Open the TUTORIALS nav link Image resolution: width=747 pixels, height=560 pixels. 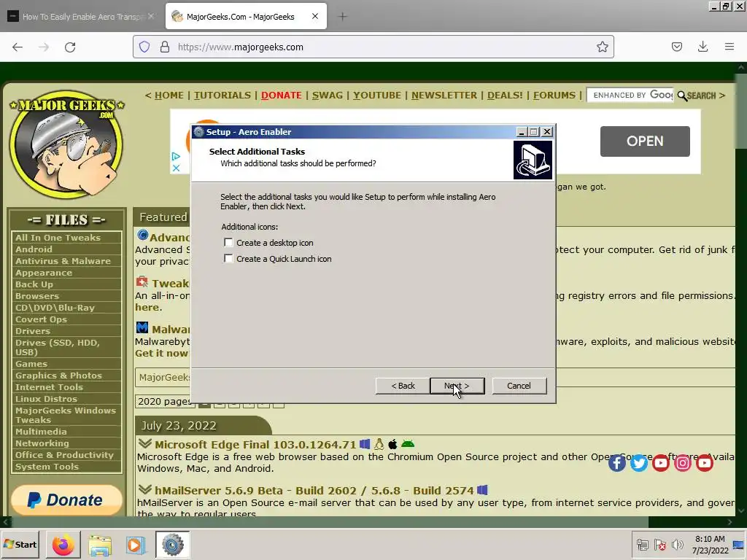[222, 96]
